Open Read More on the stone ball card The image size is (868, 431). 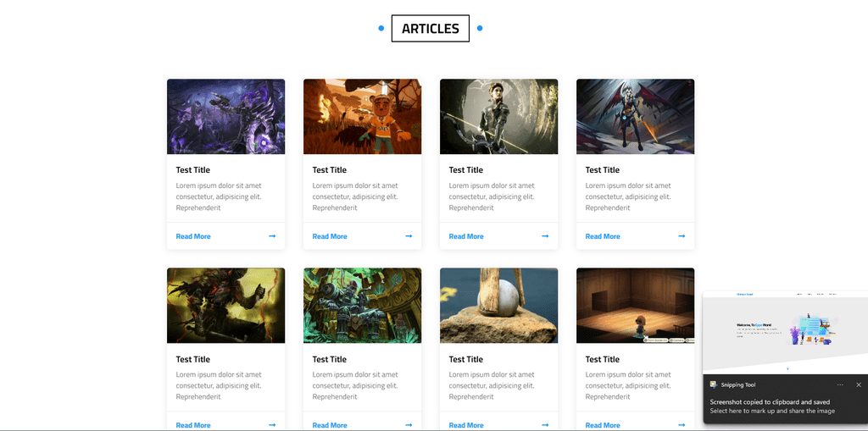pos(466,425)
